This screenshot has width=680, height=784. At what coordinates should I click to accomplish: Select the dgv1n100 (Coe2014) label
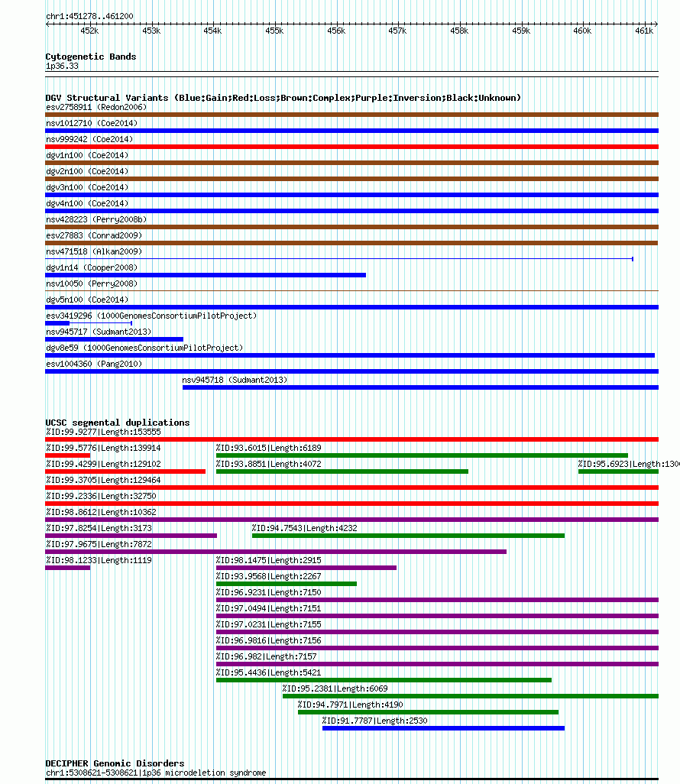click(87, 155)
